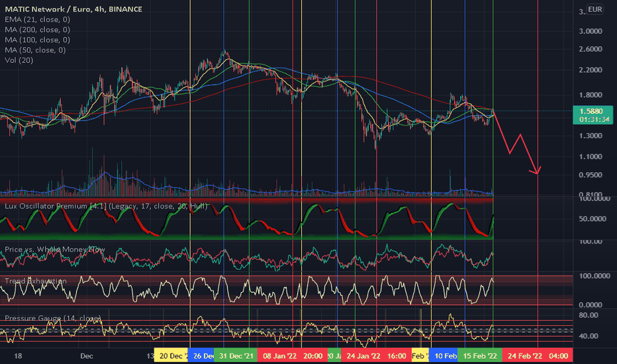Viewport: 617px width, 364px height.
Task: Click the Lux Oscillator Premium indicator label
Action: coord(106,206)
